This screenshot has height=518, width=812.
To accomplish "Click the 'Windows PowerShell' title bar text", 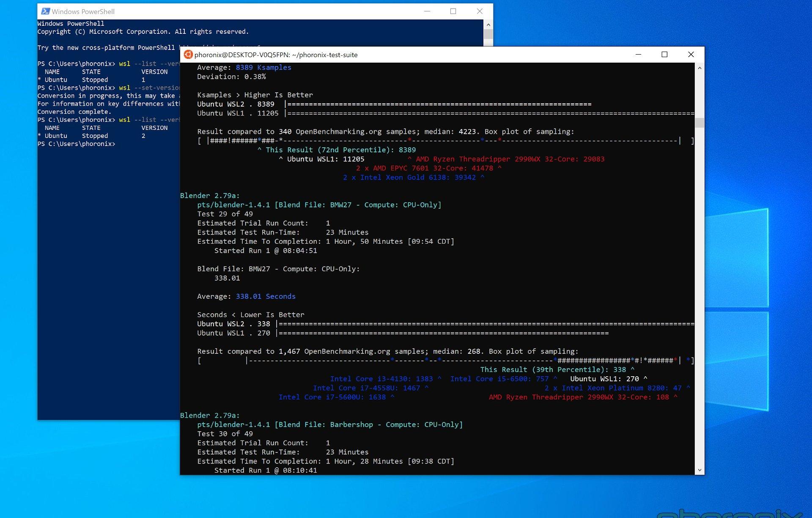I will (x=83, y=11).
